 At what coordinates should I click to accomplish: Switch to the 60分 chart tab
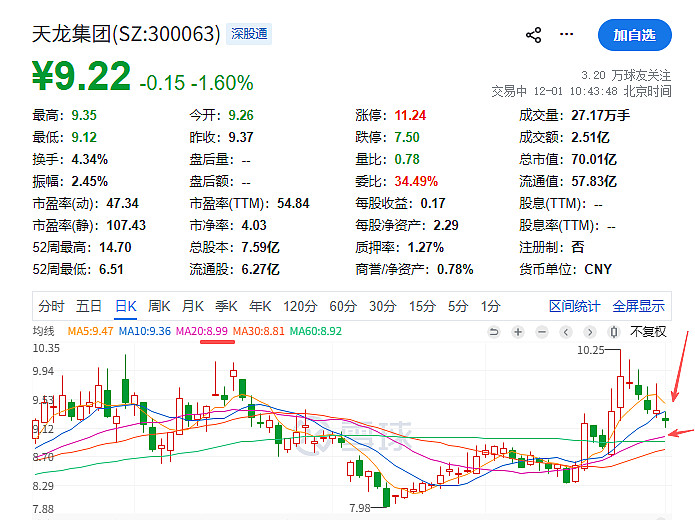[x=343, y=306]
